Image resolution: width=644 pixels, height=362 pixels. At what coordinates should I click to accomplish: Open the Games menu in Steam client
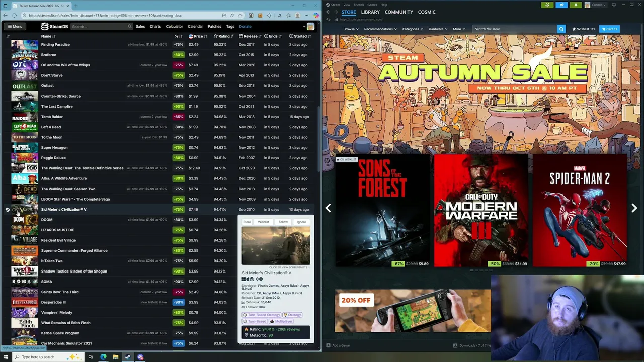coord(372,5)
